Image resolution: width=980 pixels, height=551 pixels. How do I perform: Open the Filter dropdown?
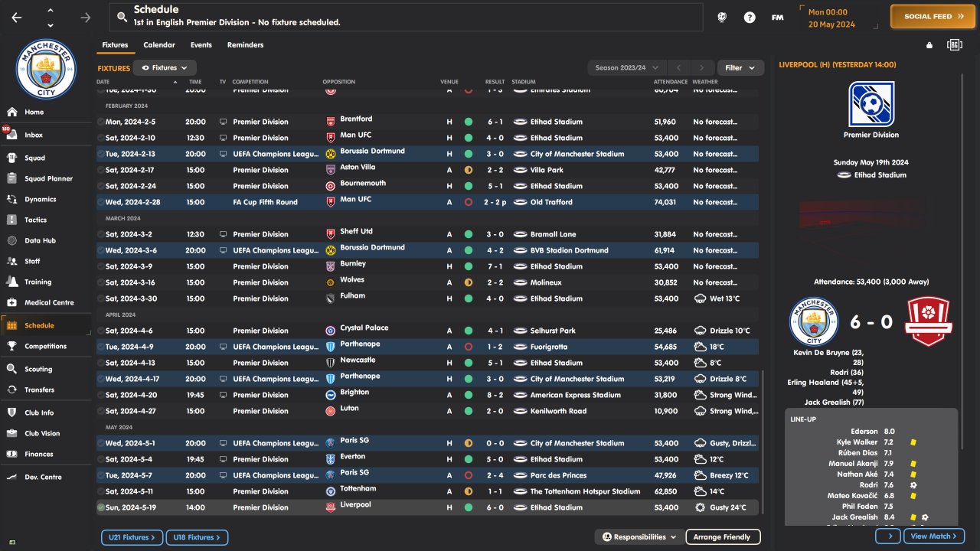point(740,68)
